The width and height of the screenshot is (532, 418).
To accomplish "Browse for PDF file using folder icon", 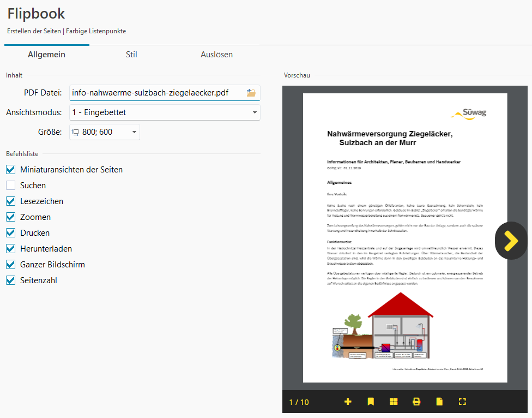I will click(251, 93).
